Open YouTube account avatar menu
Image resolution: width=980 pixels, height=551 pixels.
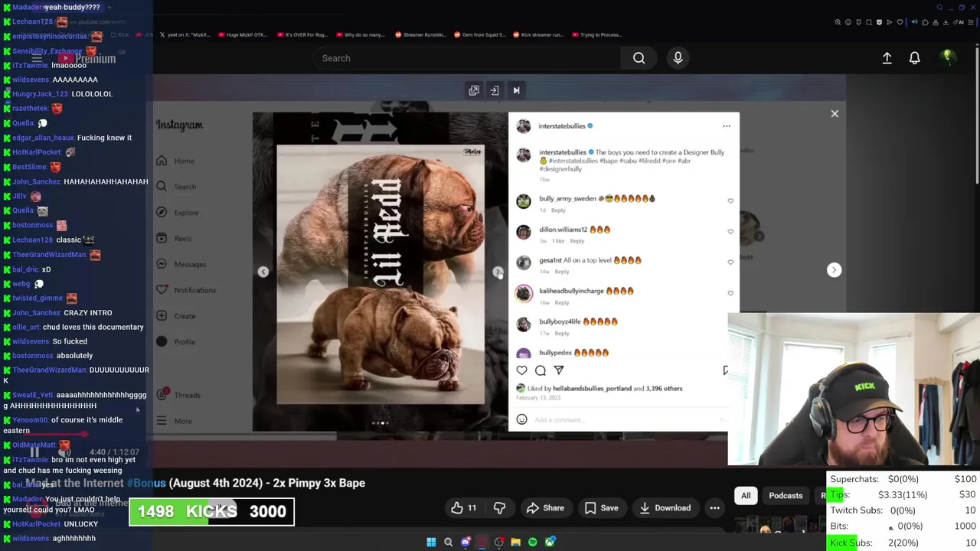(x=947, y=57)
